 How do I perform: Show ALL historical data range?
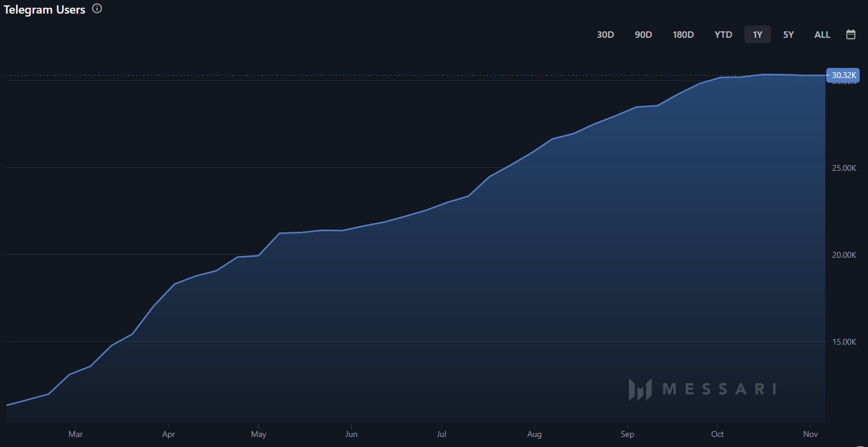(x=822, y=35)
